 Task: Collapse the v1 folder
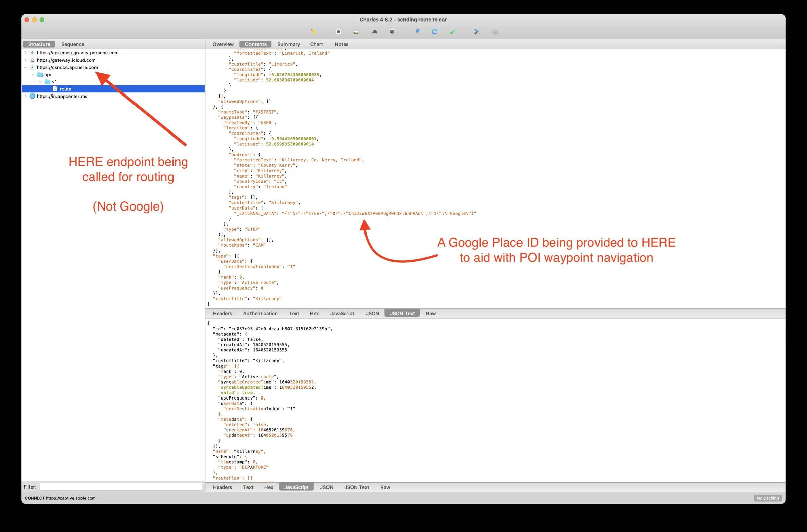[x=40, y=82]
